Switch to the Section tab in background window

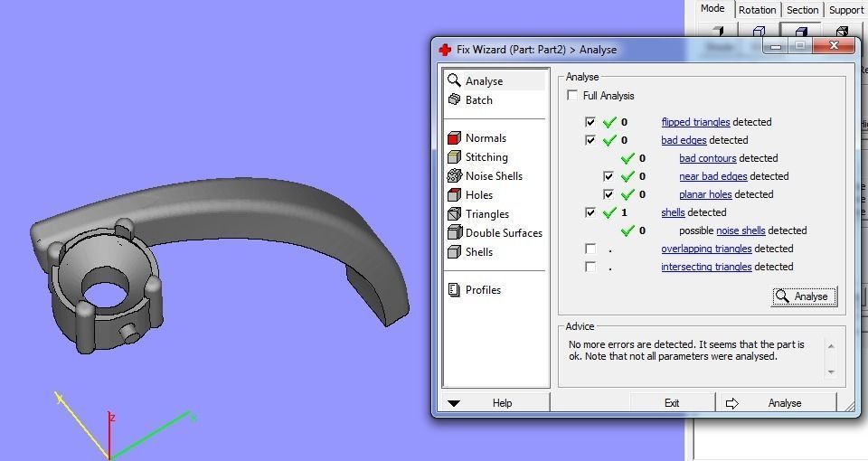(802, 10)
